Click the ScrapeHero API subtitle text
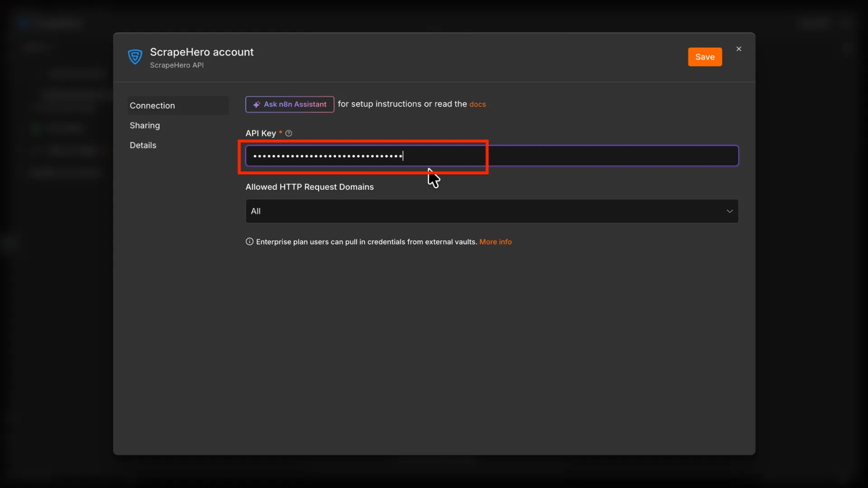Screen dimensions: 868x488 177,65
